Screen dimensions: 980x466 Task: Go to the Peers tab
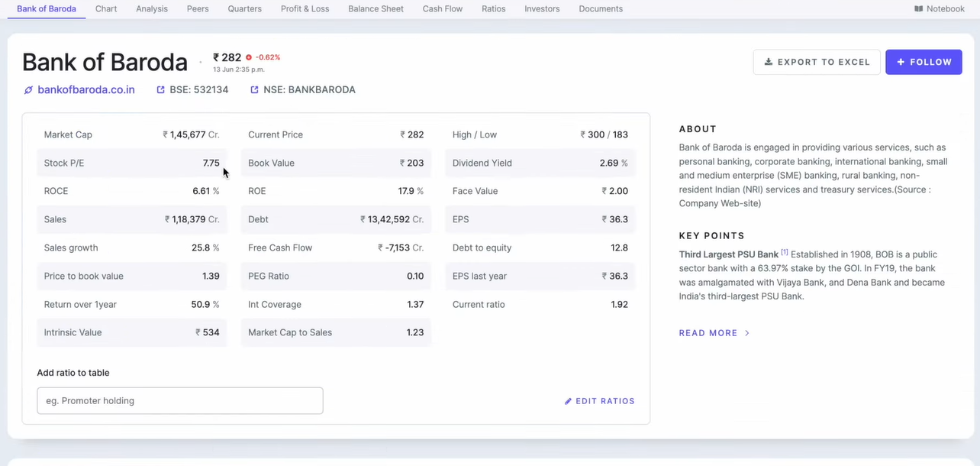(198, 9)
